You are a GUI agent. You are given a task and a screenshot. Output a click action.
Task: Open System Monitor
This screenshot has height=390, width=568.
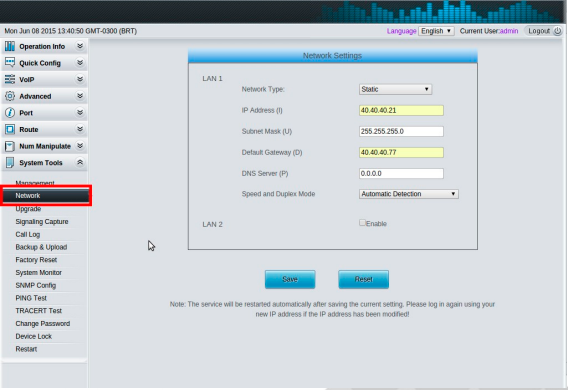click(x=38, y=272)
